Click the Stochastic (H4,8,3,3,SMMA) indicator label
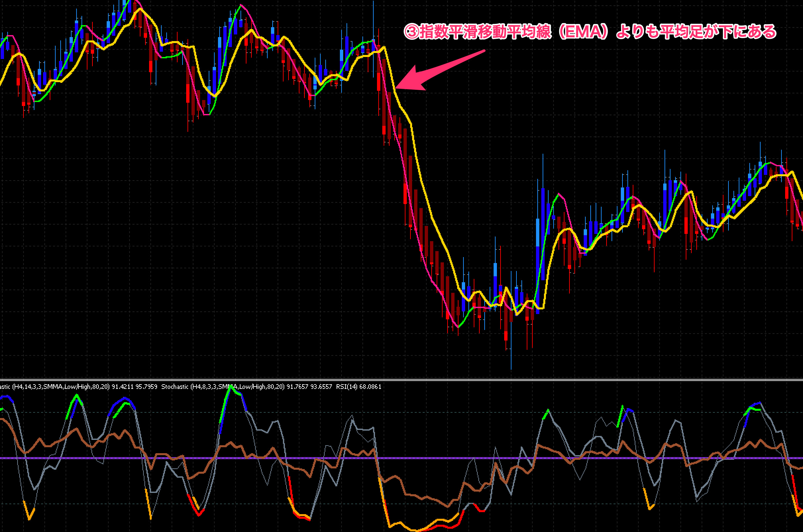 click(x=247, y=387)
